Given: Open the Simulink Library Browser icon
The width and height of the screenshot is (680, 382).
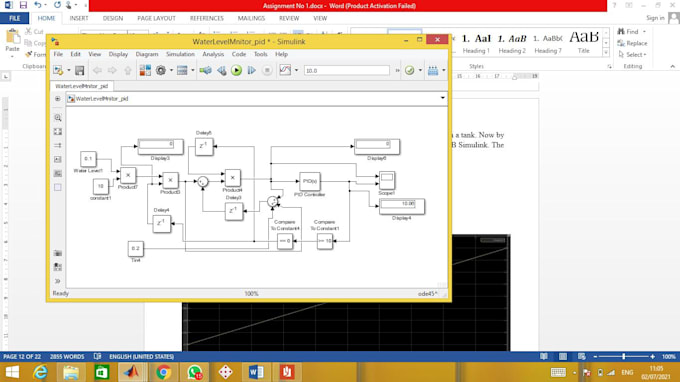Looking at the screenshot, I should click(145, 70).
